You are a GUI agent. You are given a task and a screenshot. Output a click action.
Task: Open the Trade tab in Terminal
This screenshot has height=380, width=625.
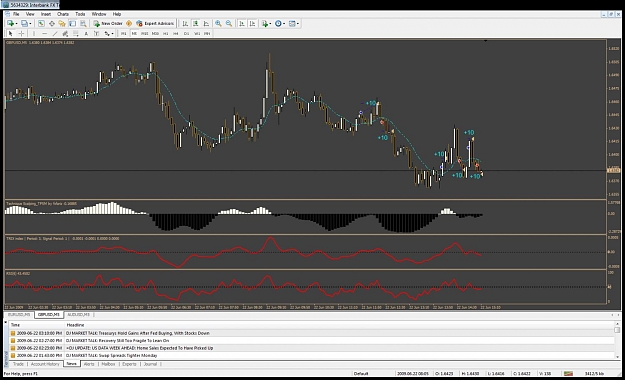point(18,364)
